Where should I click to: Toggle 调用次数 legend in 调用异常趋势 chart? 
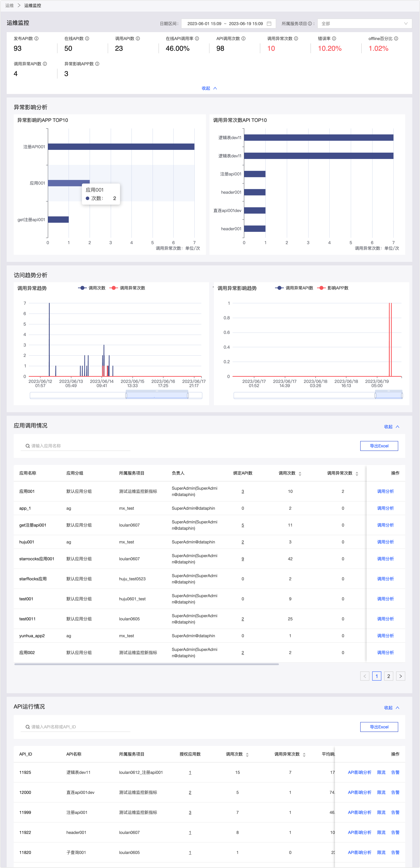(92, 288)
